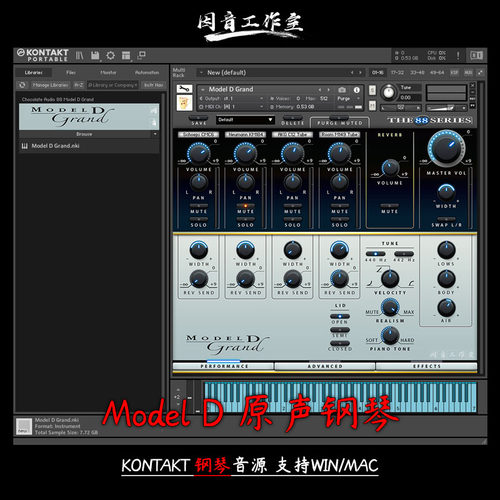Open the MIDI Ch dropdown

coord(232,107)
